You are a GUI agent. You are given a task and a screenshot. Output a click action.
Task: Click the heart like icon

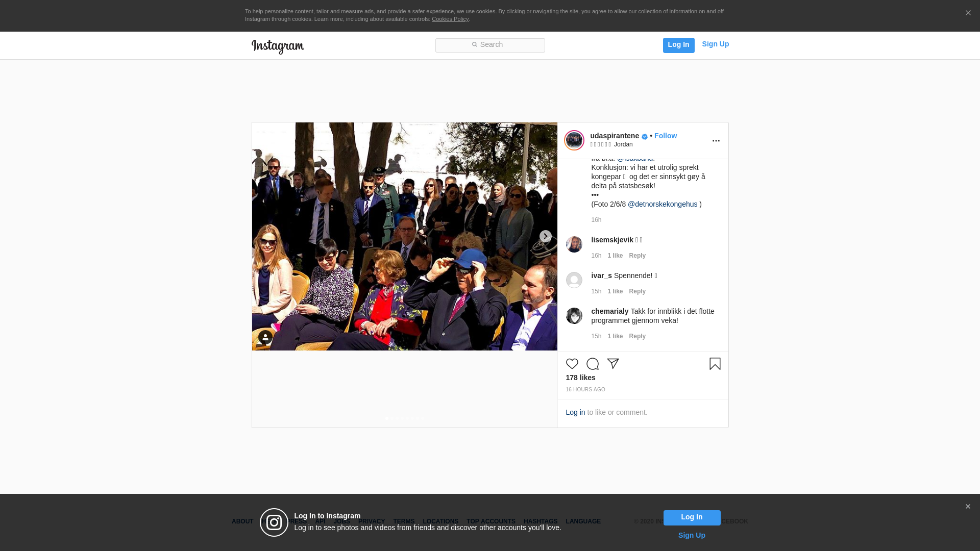point(572,364)
